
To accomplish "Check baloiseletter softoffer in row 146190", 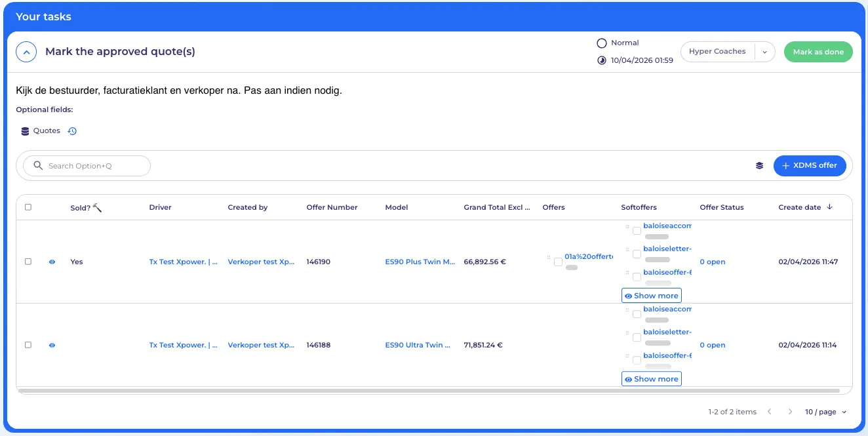I will [637, 254].
